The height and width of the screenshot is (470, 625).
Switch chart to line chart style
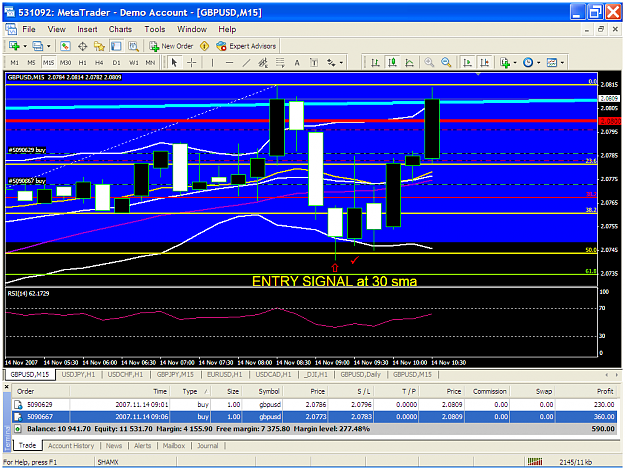409,63
